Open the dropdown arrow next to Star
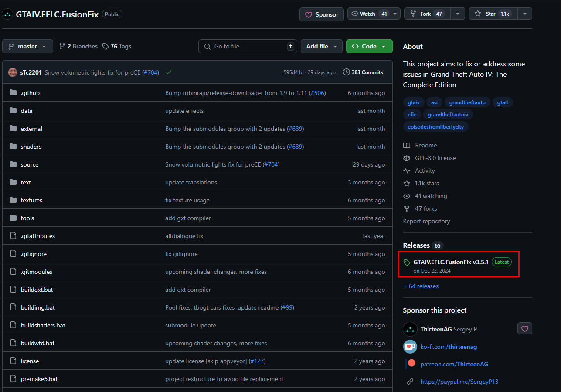Screen dimensions: 561x392 [525, 14]
